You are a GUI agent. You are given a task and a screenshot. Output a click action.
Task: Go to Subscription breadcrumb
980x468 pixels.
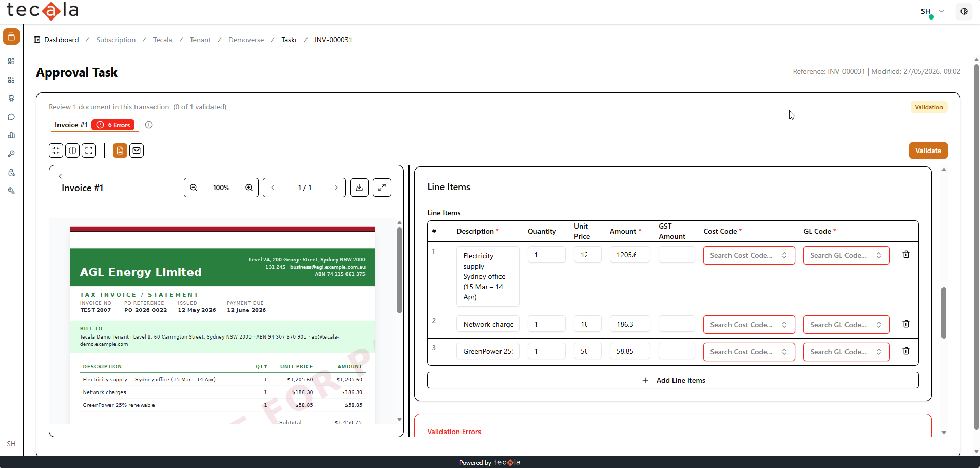[116, 40]
